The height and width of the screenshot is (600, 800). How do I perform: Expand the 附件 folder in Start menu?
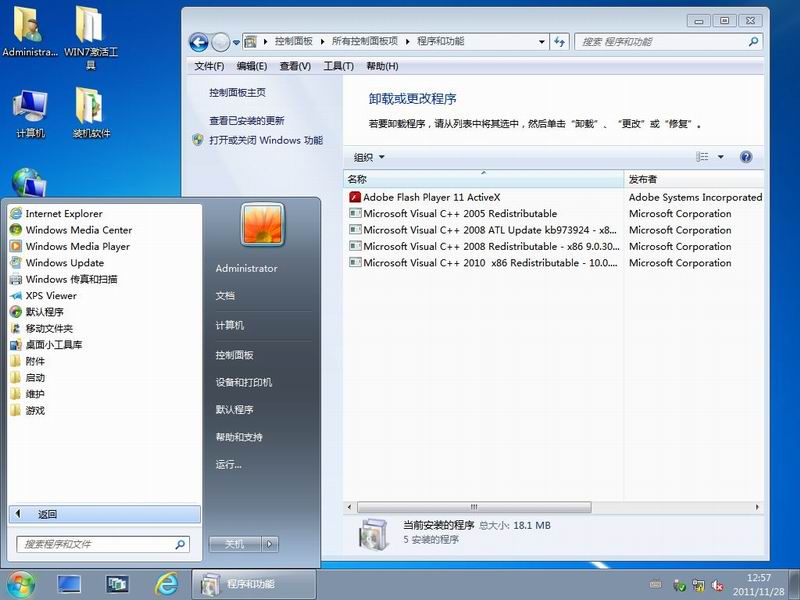[105, 361]
